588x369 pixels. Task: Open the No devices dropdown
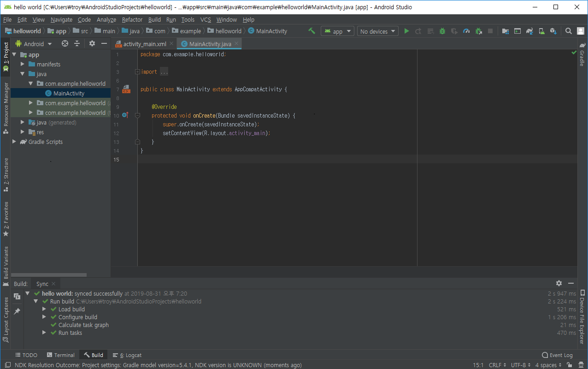(x=377, y=31)
